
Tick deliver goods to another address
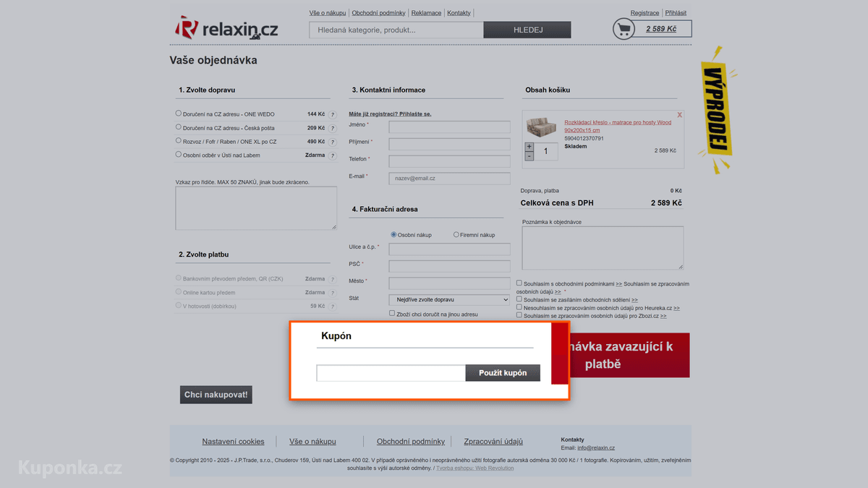[392, 313]
